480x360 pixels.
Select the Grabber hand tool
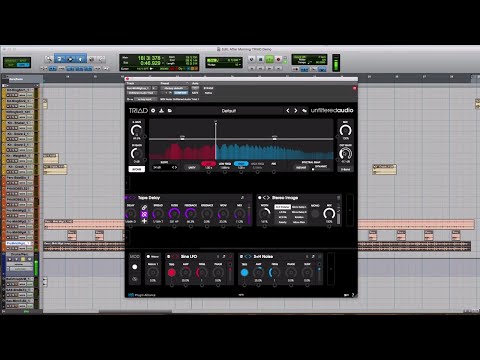(x=81, y=59)
